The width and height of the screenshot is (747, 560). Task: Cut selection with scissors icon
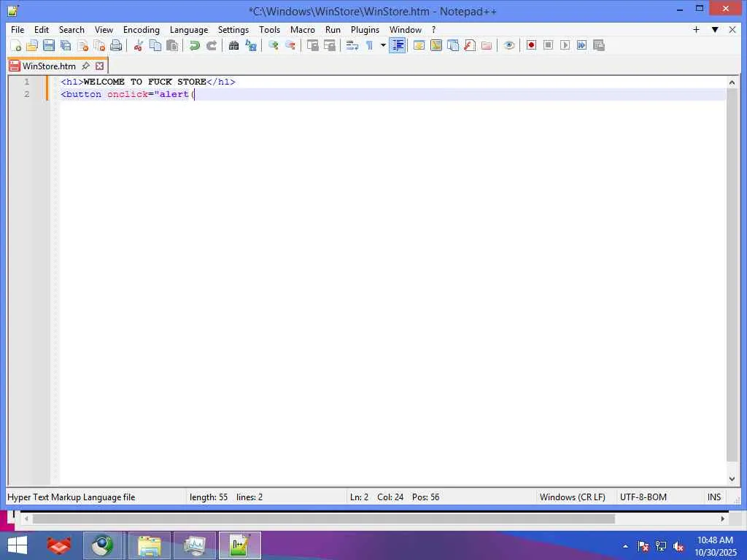pos(138,46)
